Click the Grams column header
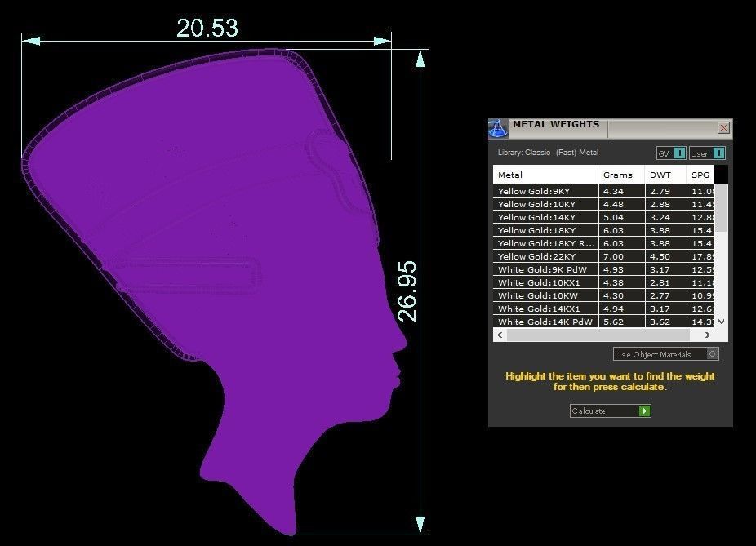Image resolution: width=756 pixels, height=546 pixels. point(621,175)
